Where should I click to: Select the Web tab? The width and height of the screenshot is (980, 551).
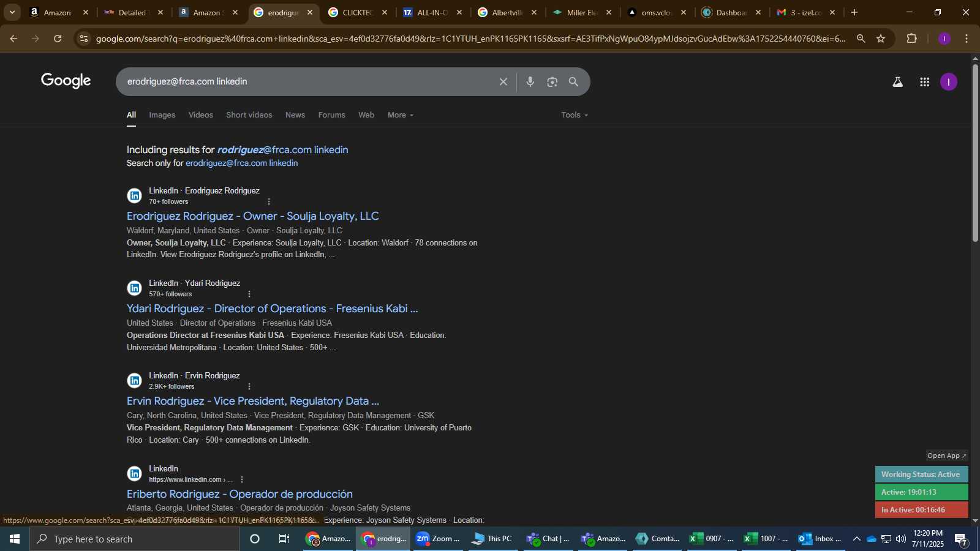click(366, 115)
